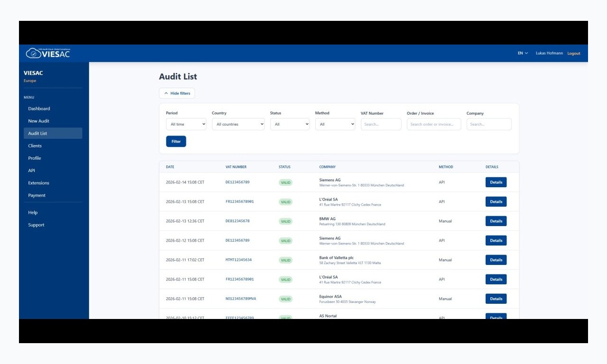The image size is (607, 364).
Task: Click the Audit List page heading
Action: click(178, 76)
